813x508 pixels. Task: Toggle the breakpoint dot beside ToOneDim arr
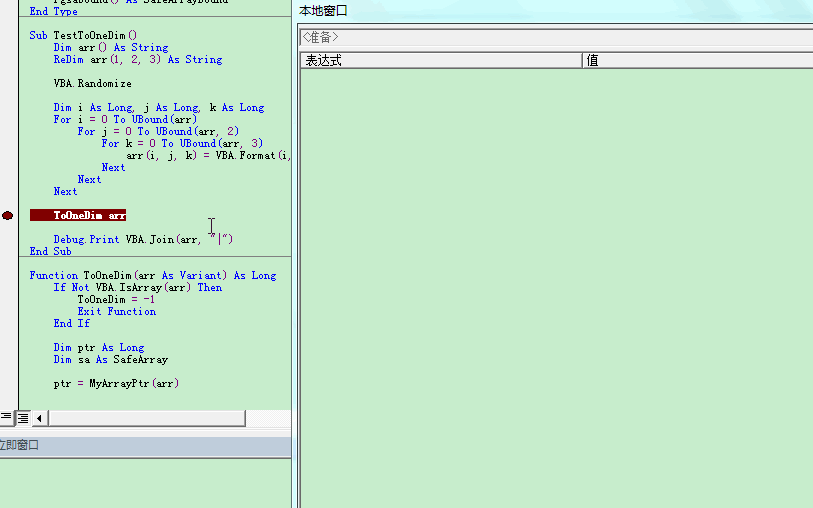coord(7,215)
